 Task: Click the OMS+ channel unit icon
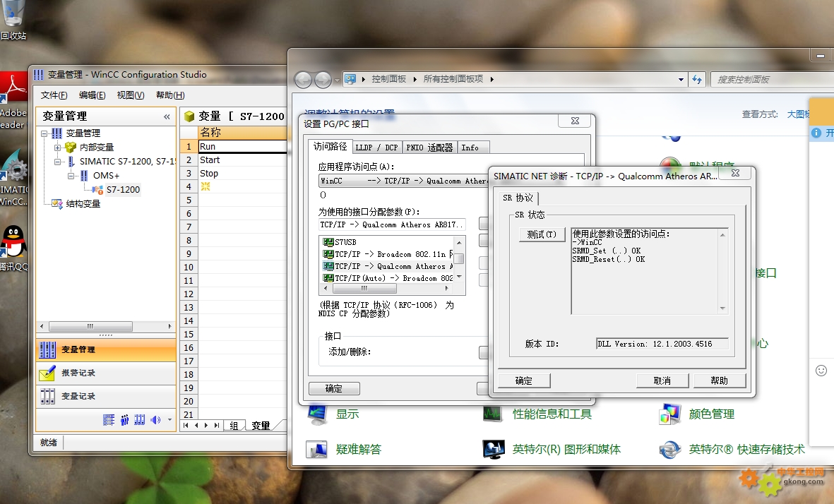[83, 176]
